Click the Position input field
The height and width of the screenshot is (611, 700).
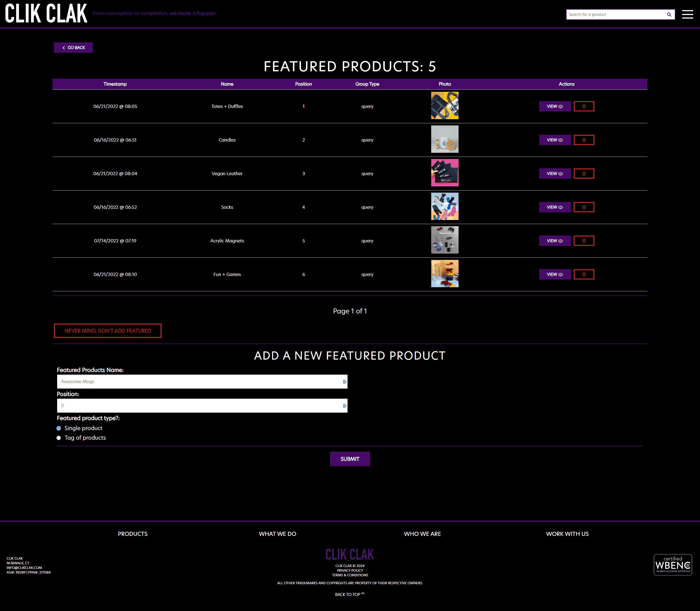(202, 405)
